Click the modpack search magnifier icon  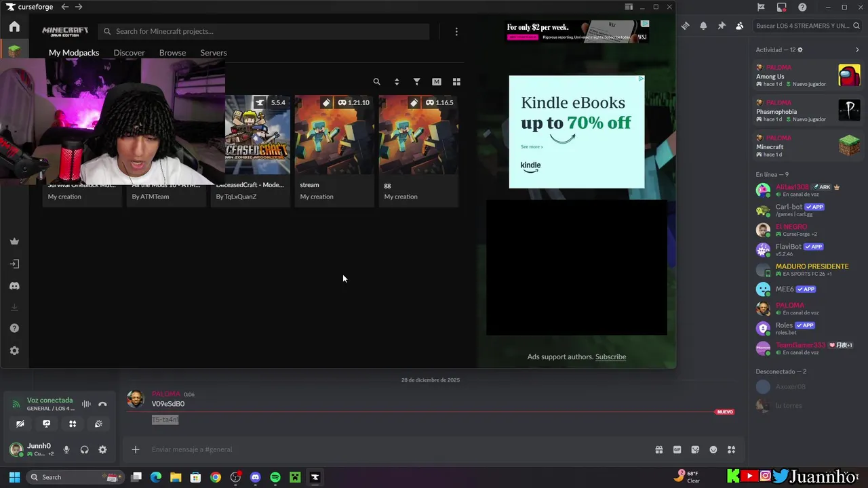coord(376,81)
